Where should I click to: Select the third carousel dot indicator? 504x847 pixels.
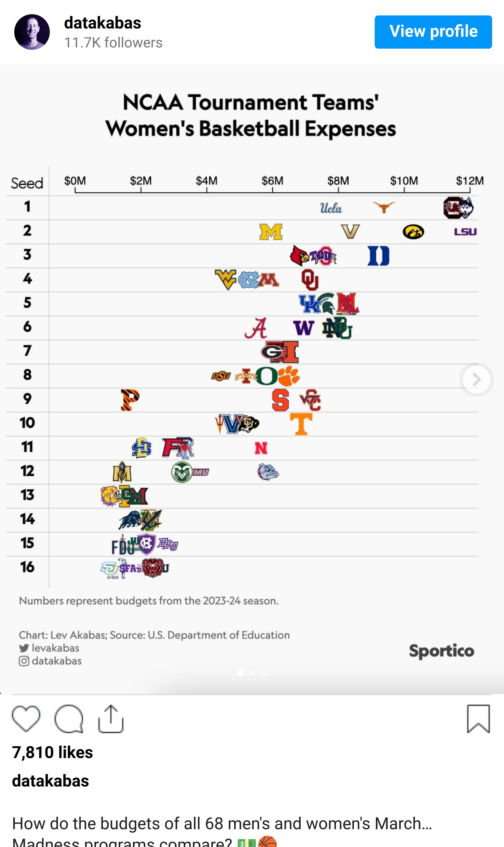click(x=264, y=672)
